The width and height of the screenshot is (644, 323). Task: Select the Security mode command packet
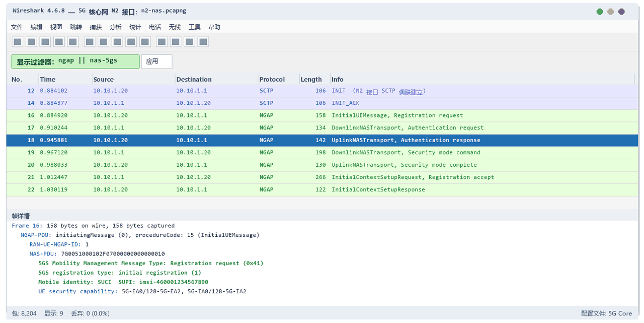(322, 153)
